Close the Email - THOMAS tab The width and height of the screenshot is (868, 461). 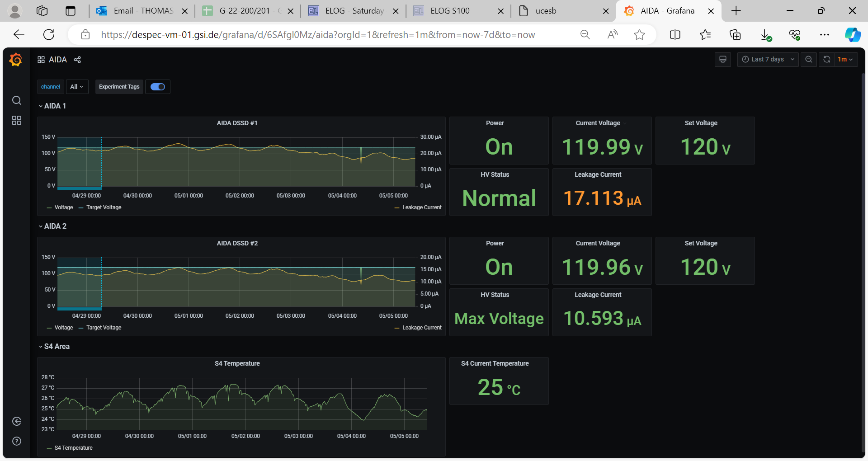[x=184, y=11]
